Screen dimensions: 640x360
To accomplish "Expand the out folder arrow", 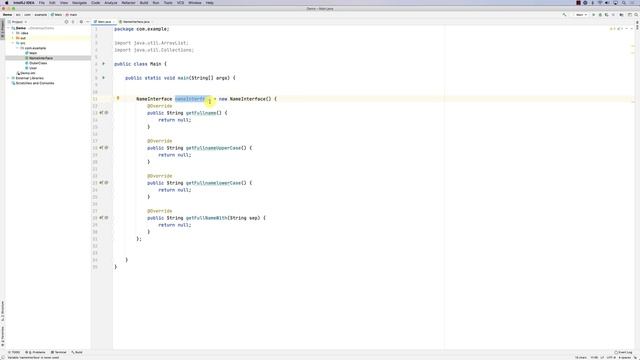I will click(x=13, y=38).
